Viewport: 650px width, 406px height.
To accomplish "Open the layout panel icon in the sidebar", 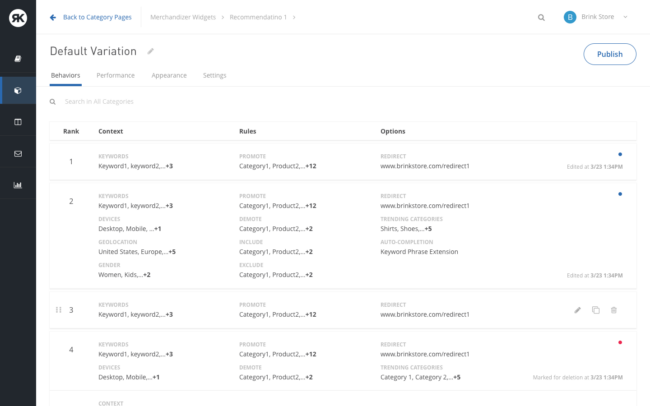I will pyautogui.click(x=17, y=122).
